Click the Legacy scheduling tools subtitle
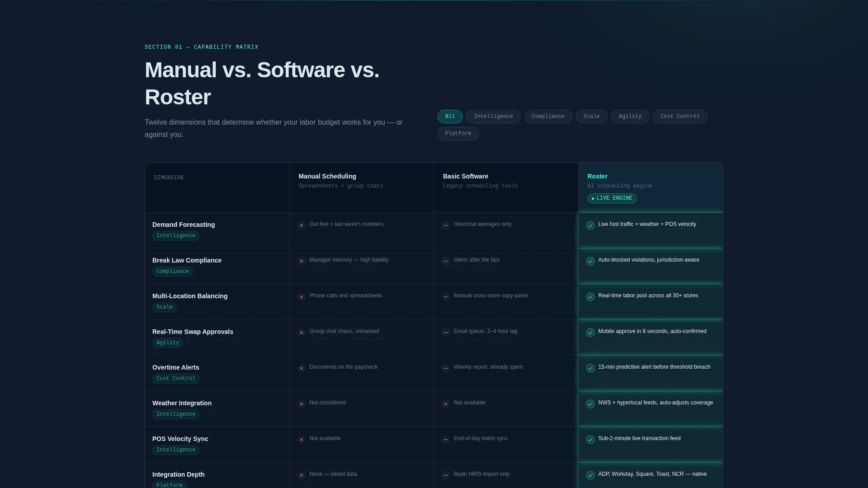Image resolution: width=868 pixels, height=488 pixels. (x=481, y=186)
